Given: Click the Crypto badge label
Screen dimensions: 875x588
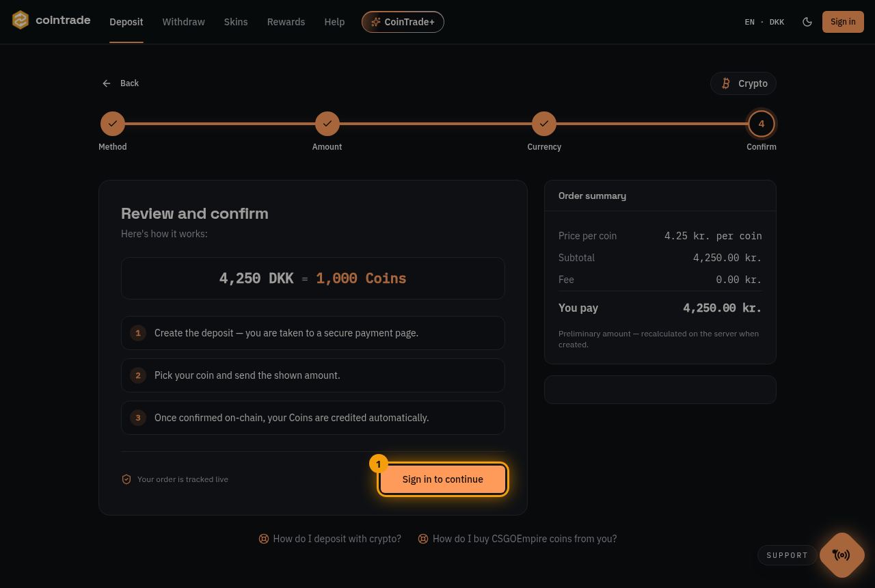Looking at the screenshot, I should (x=753, y=83).
